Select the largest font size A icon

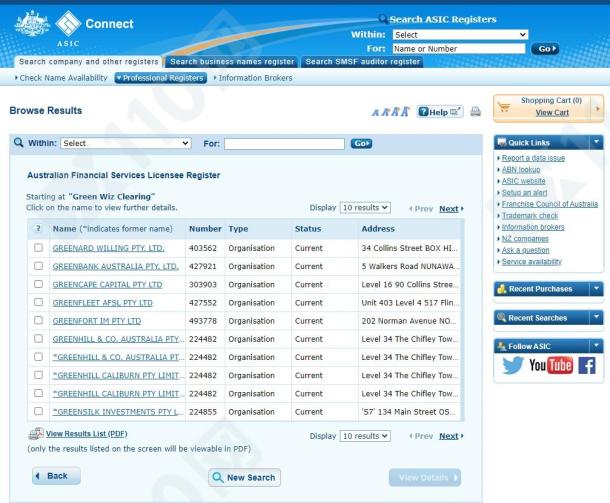tap(405, 112)
